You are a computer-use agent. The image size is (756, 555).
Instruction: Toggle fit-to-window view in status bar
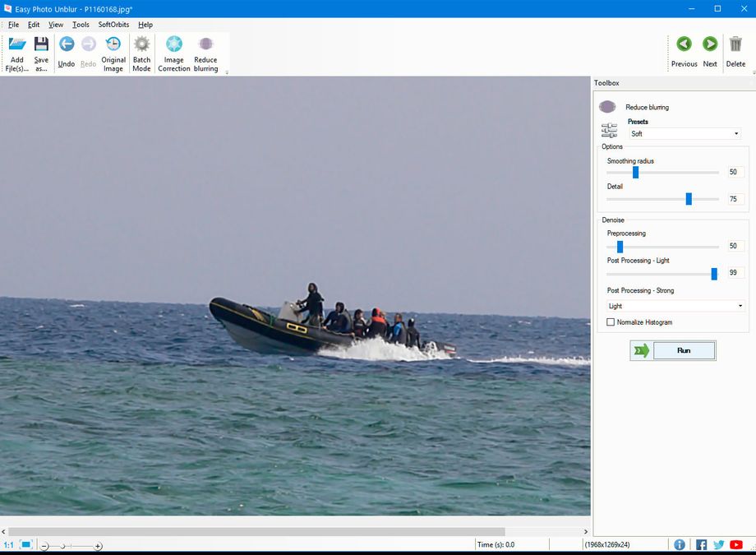pos(26,544)
